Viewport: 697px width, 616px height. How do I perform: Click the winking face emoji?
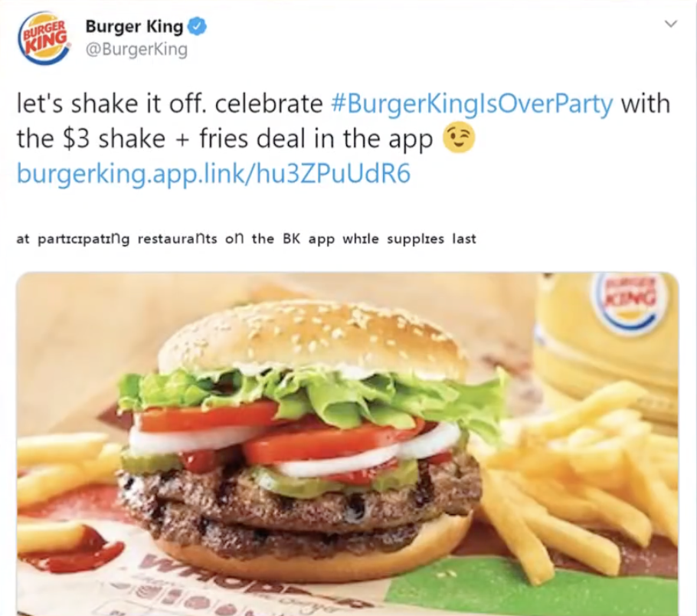tap(459, 138)
